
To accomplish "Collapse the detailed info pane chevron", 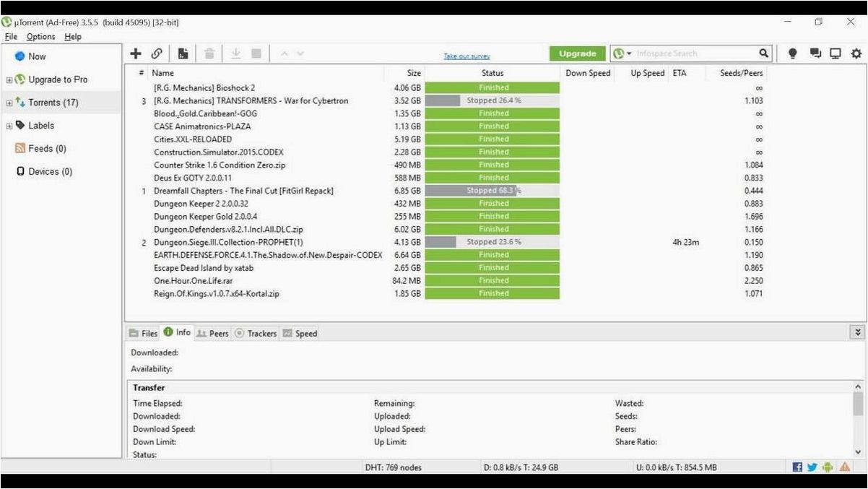I will coord(858,332).
